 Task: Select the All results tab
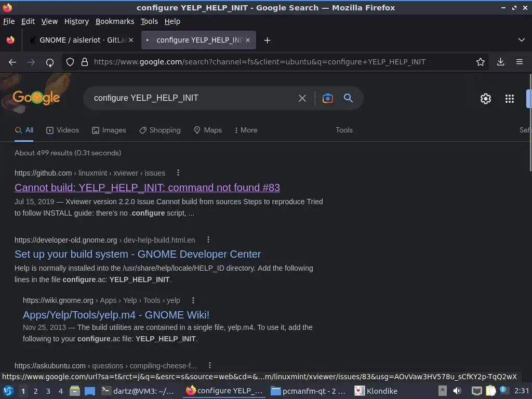point(24,130)
